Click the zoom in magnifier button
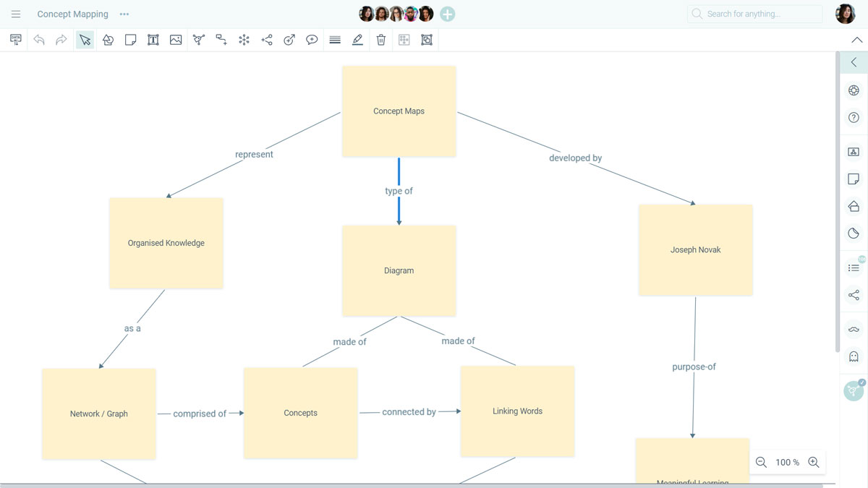Viewport: 868px width, 488px height. (814, 462)
